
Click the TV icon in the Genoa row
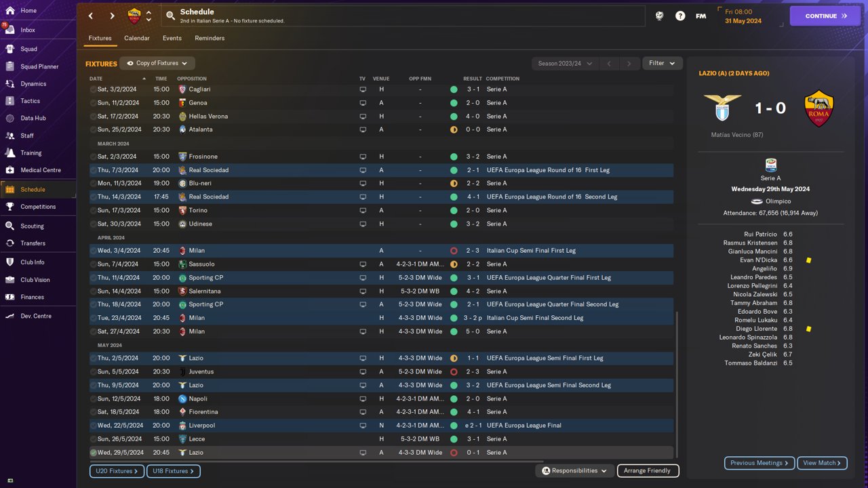363,103
